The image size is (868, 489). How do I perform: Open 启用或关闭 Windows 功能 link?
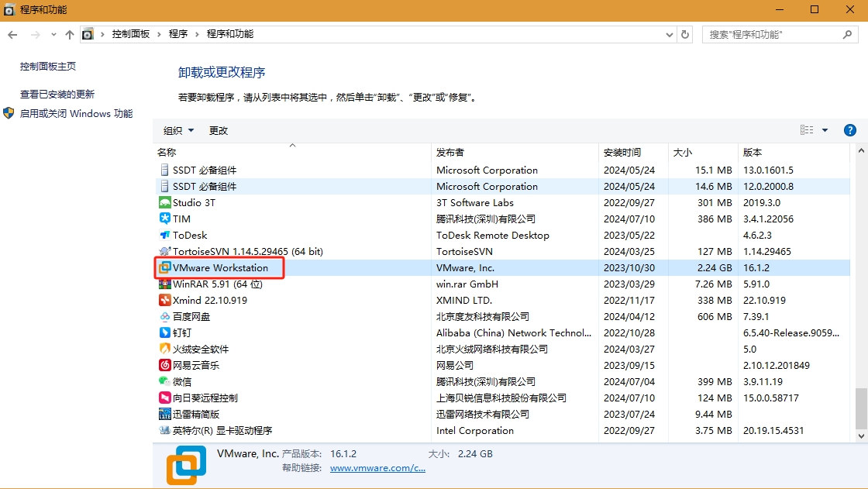click(x=77, y=113)
